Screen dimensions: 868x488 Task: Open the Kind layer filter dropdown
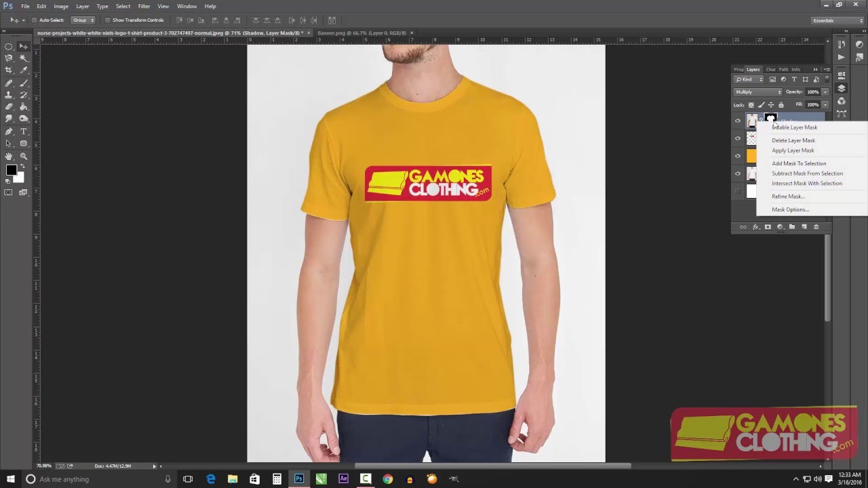[749, 79]
